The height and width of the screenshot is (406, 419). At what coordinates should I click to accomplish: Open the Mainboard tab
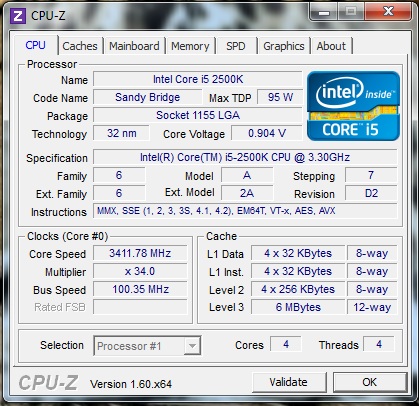[134, 46]
